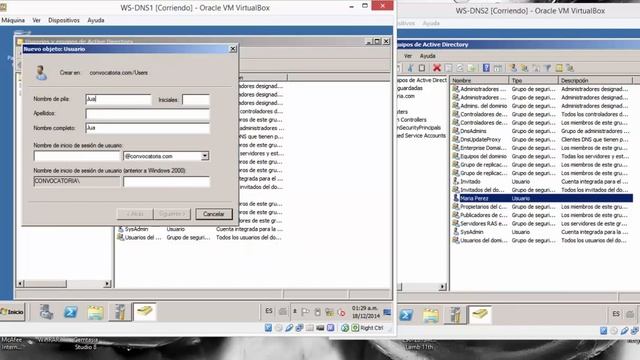Click the Iniciales text field
640x360 pixels.
(x=196, y=99)
